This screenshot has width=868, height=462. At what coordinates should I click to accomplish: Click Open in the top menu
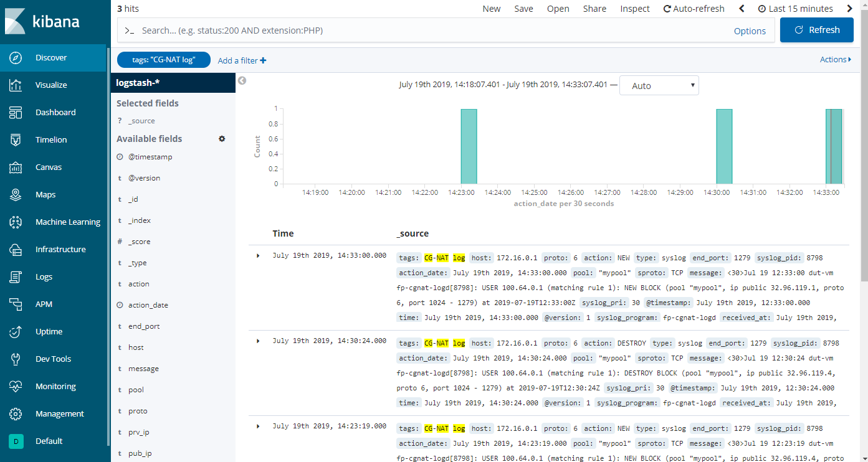point(558,9)
